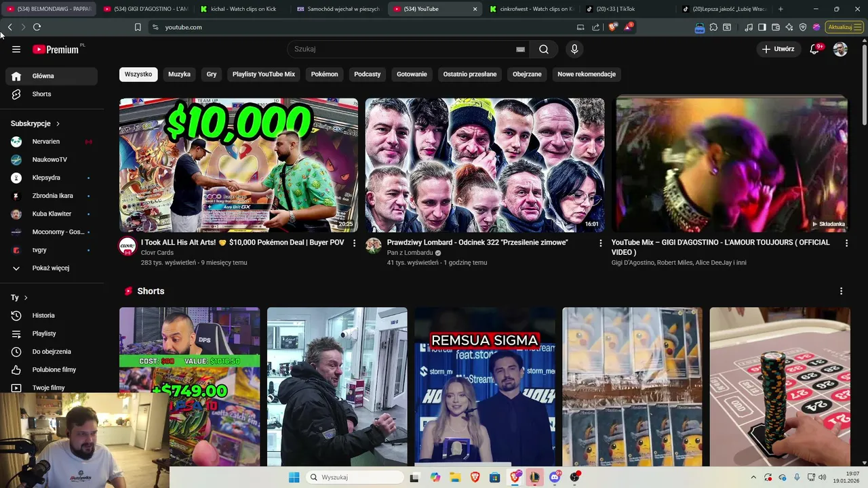Open the Windows Start button
868x488 pixels.
(294, 477)
